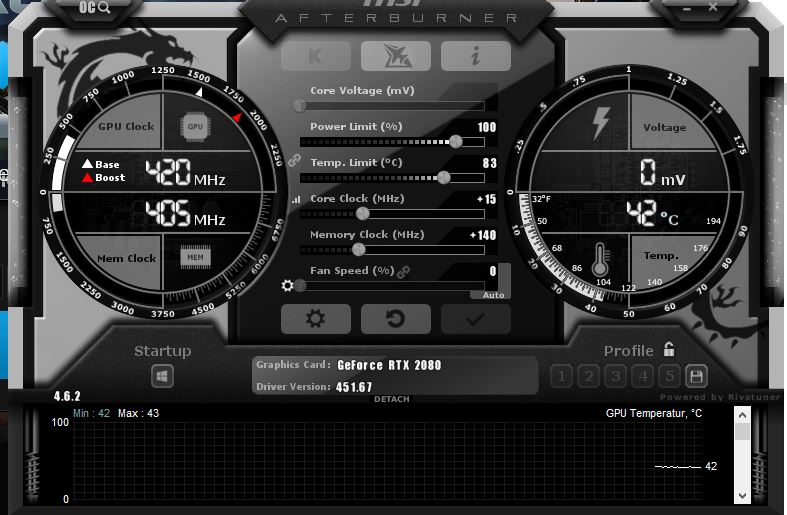Click the Core Voltage slider handle
The width and height of the screenshot is (787, 515).
[300, 105]
